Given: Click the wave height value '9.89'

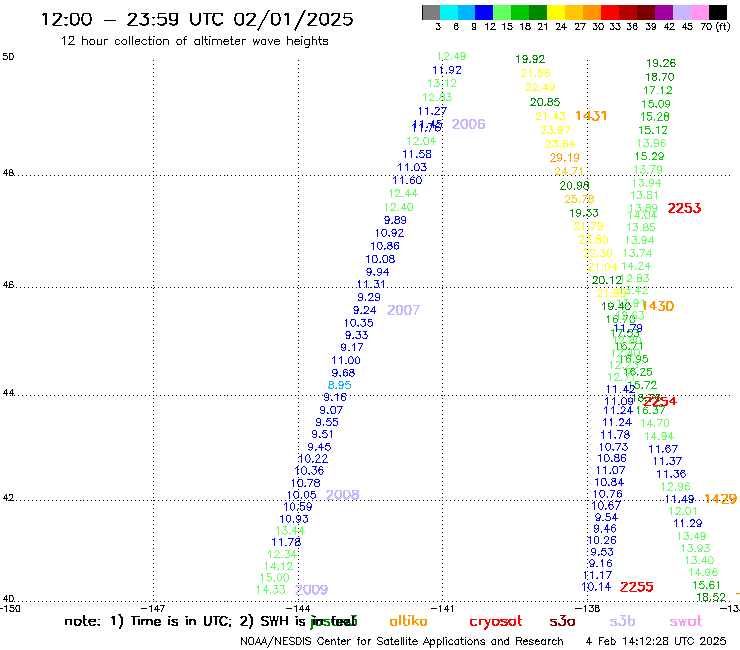Looking at the screenshot, I should tap(395, 220).
